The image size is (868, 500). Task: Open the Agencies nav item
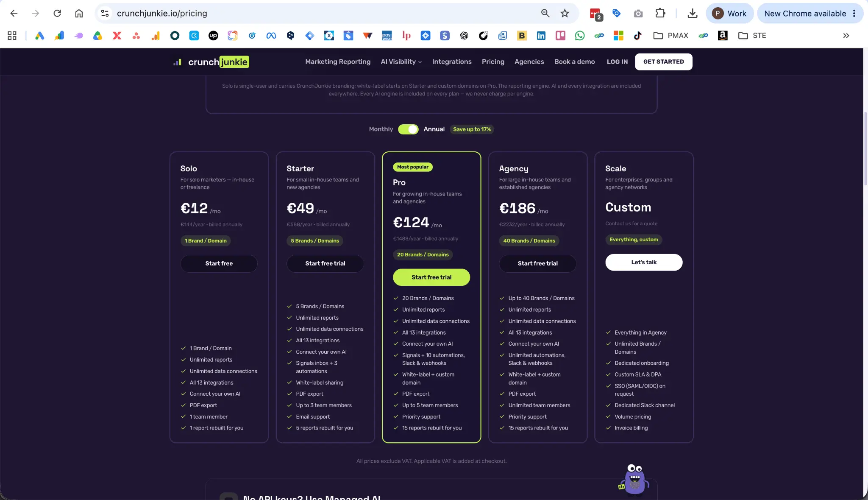[x=529, y=62]
